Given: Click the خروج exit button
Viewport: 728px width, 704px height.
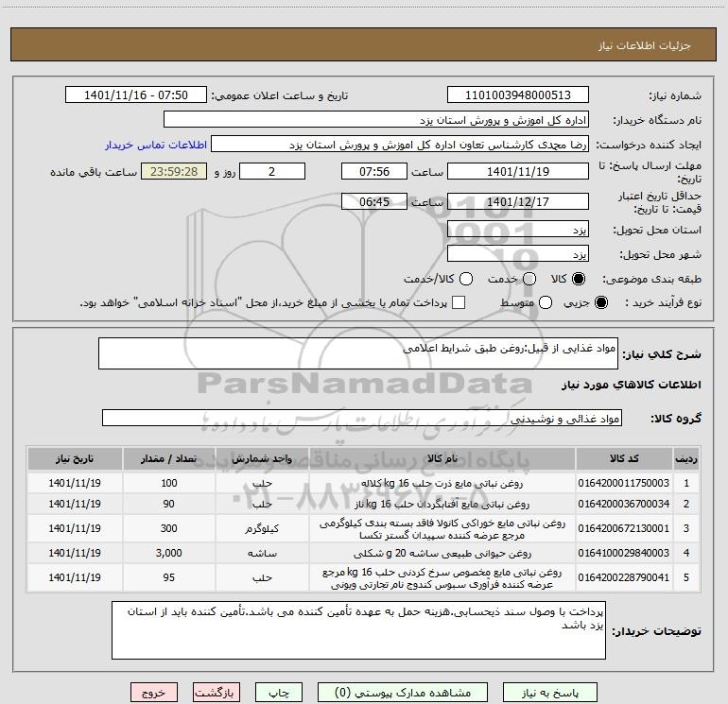Looking at the screenshot, I should [154, 693].
